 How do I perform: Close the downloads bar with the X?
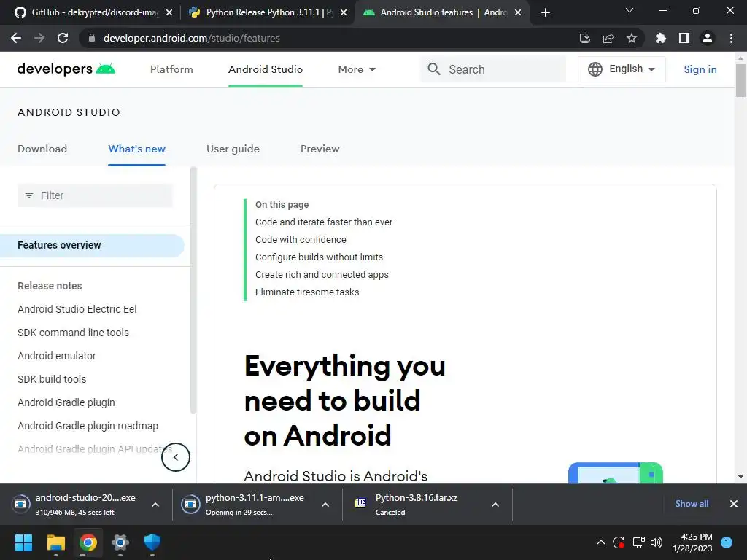click(734, 504)
